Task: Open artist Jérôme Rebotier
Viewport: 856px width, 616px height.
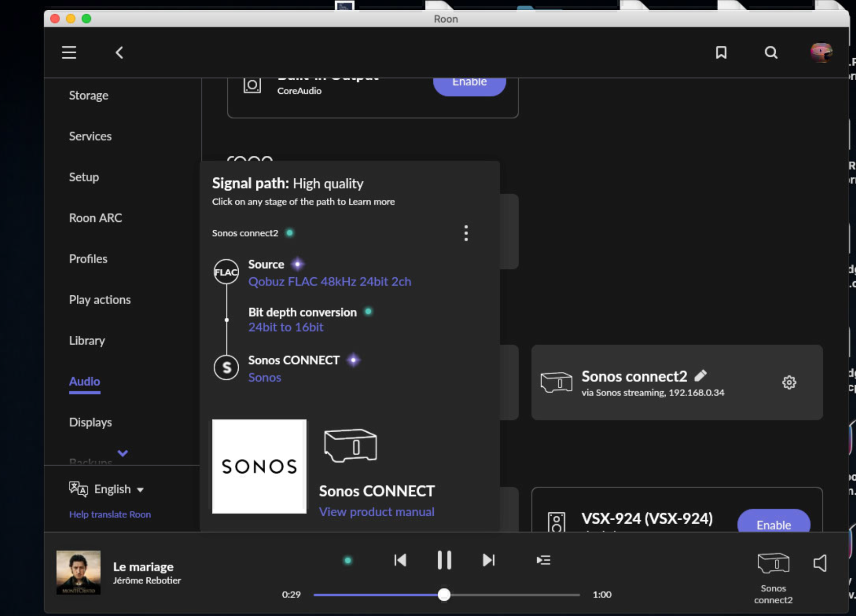Action: pyautogui.click(x=147, y=580)
